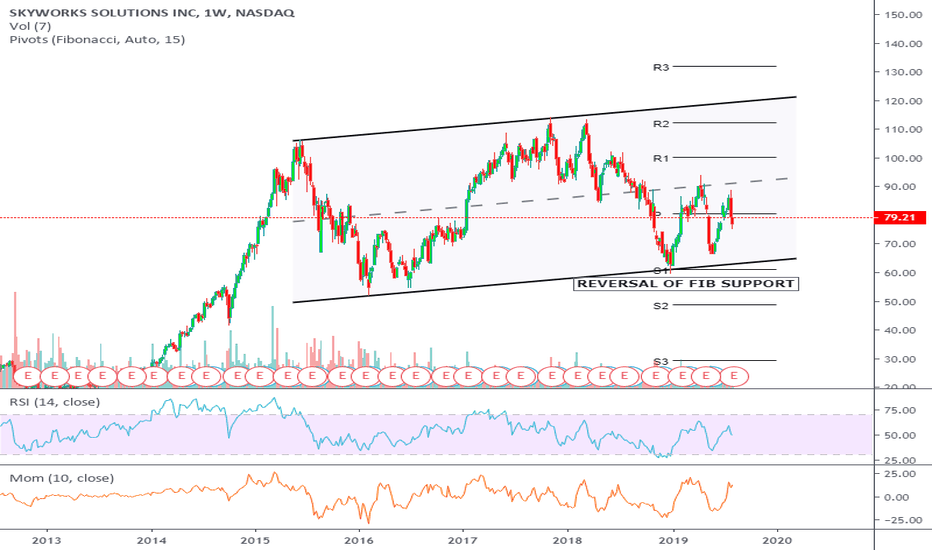The height and width of the screenshot is (550, 932).
Task: Click the R3 pivot label
Action: click(661, 67)
